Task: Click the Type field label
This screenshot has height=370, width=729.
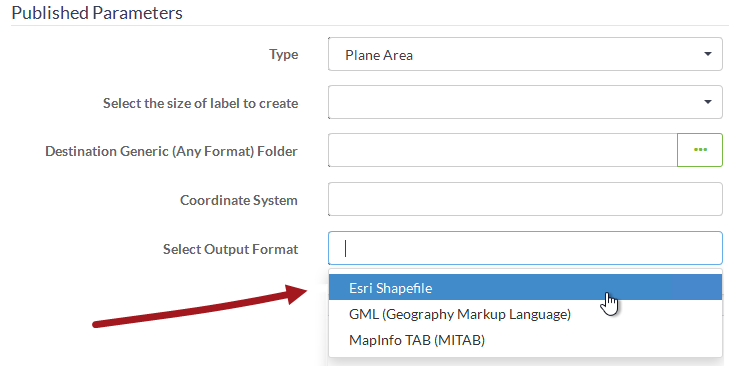Action: 284,54
